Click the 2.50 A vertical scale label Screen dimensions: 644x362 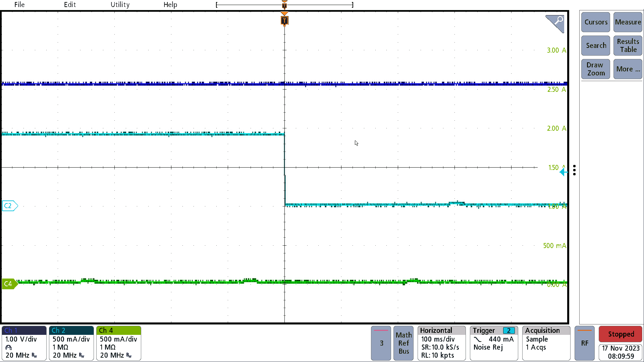coord(556,89)
